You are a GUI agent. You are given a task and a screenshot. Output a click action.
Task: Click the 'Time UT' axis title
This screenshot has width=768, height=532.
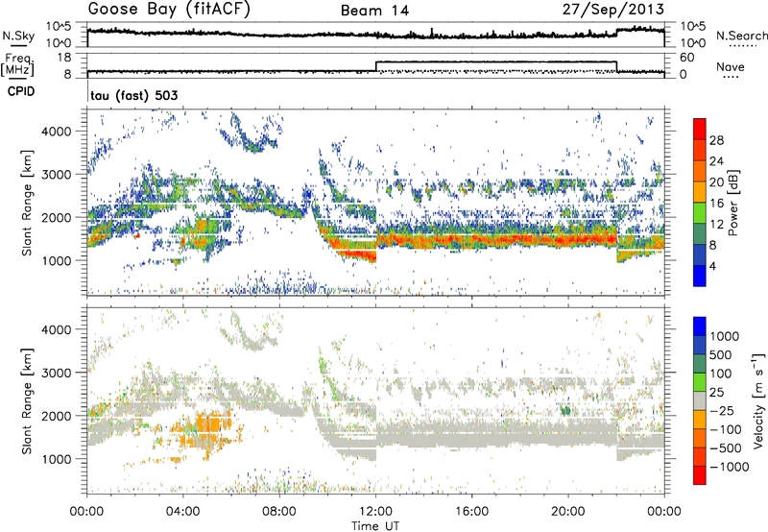click(x=375, y=526)
